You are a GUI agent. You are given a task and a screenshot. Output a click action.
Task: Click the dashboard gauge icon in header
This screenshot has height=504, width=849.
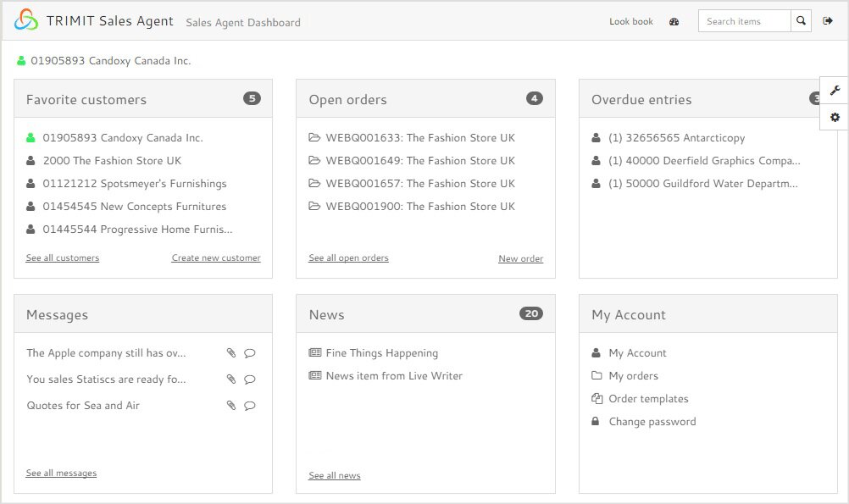click(x=674, y=22)
